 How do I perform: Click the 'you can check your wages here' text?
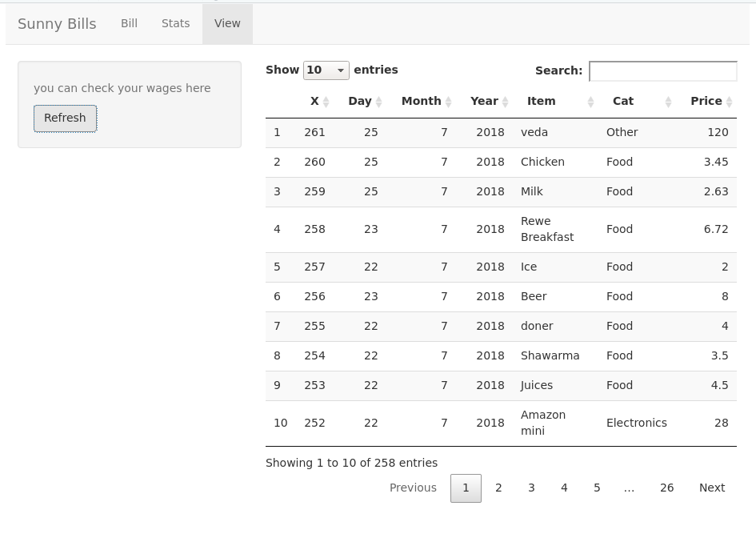pyautogui.click(x=122, y=88)
